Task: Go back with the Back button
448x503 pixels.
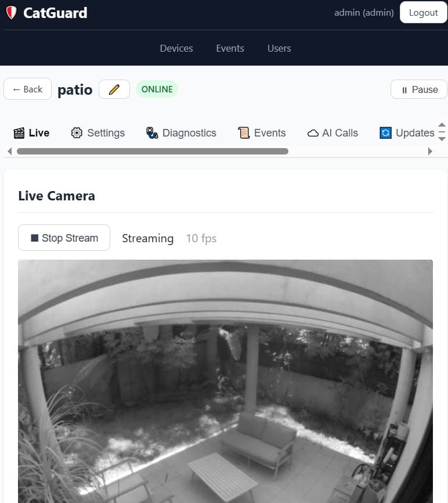Action: (27, 89)
